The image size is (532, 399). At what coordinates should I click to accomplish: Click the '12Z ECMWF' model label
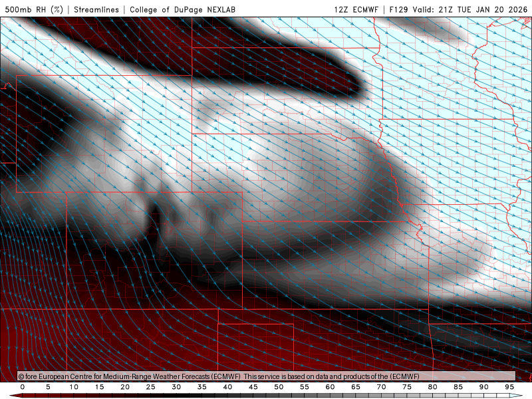click(x=356, y=9)
